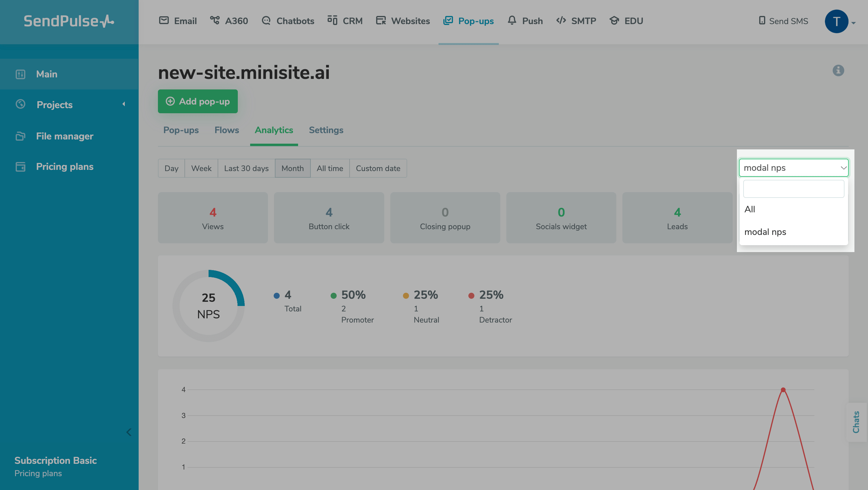The width and height of the screenshot is (868, 490).
Task: Open the user avatar account menu
Action: click(x=836, y=21)
